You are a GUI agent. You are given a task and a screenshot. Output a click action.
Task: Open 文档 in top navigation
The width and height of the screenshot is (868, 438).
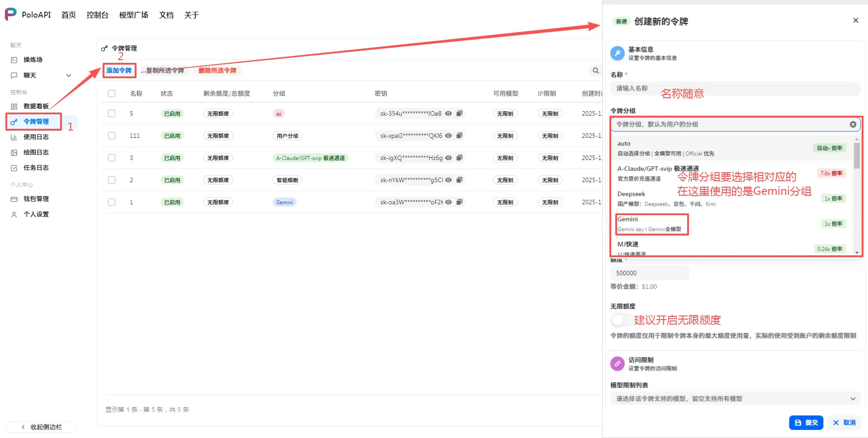[x=166, y=15]
